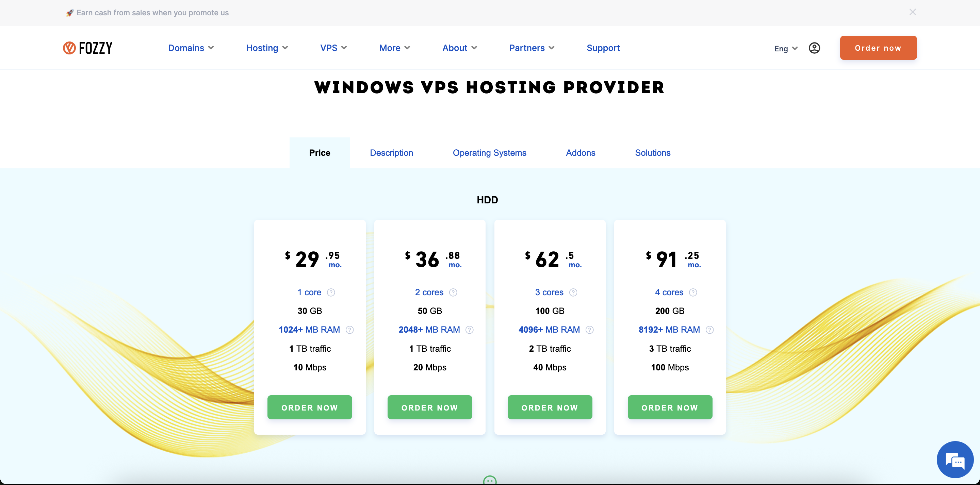
Task: Open the user account icon
Action: pyautogui.click(x=814, y=48)
